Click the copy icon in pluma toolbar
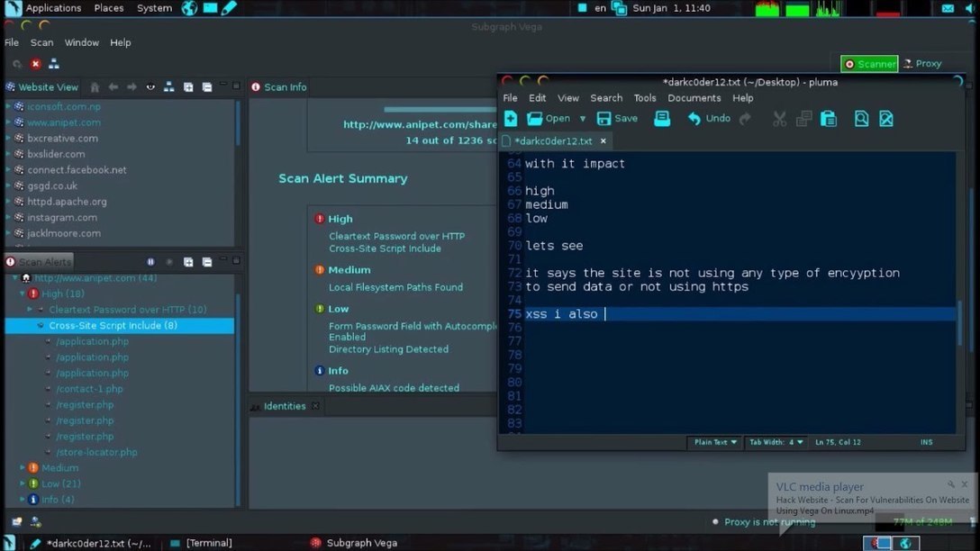 (x=803, y=118)
